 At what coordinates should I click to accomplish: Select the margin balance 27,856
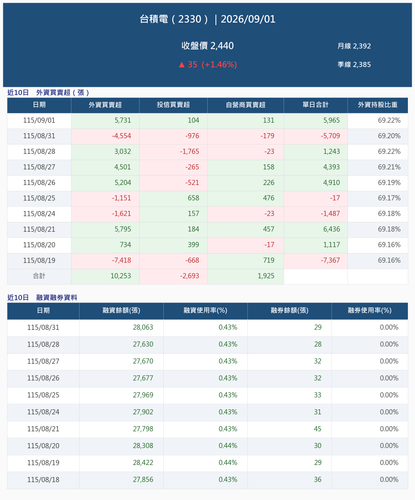143,480
